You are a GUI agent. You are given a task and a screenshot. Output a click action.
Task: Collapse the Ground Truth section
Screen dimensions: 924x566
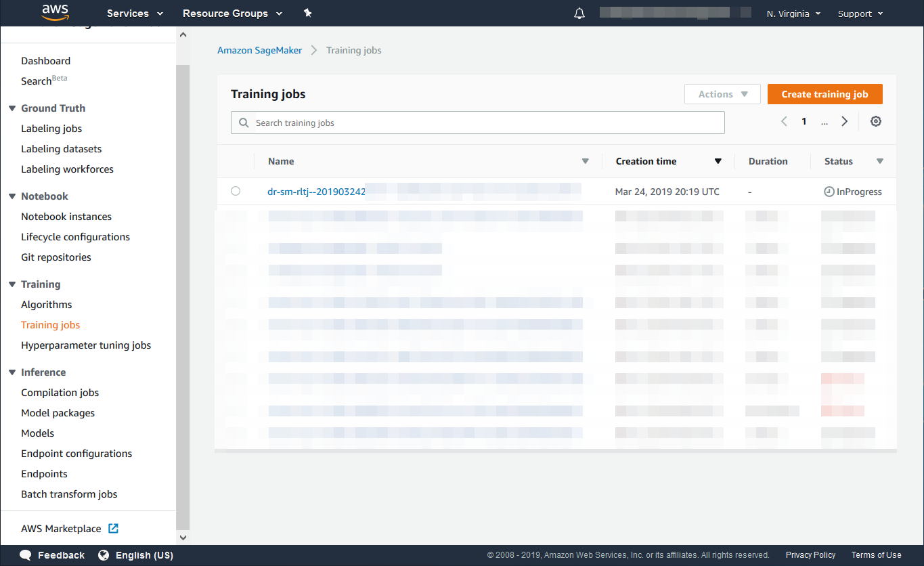pos(12,108)
